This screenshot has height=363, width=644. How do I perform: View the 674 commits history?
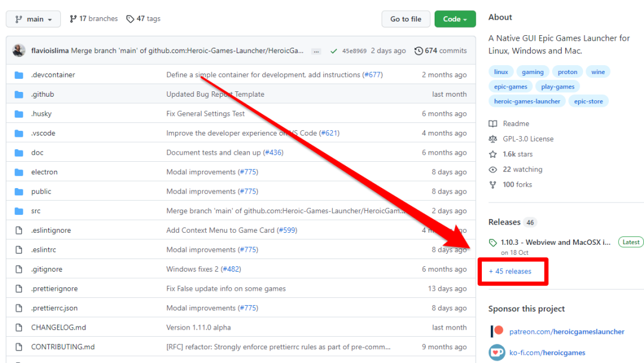click(441, 51)
